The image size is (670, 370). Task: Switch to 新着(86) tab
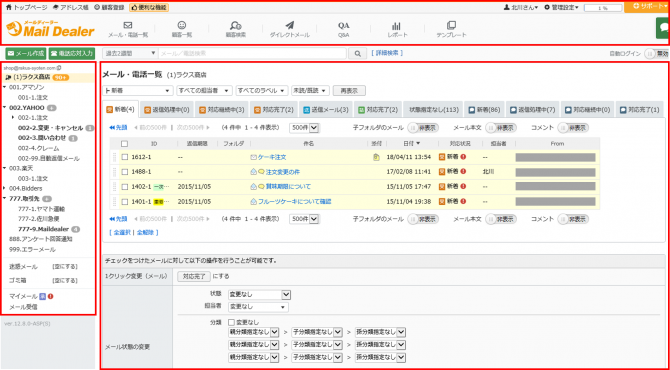click(485, 110)
